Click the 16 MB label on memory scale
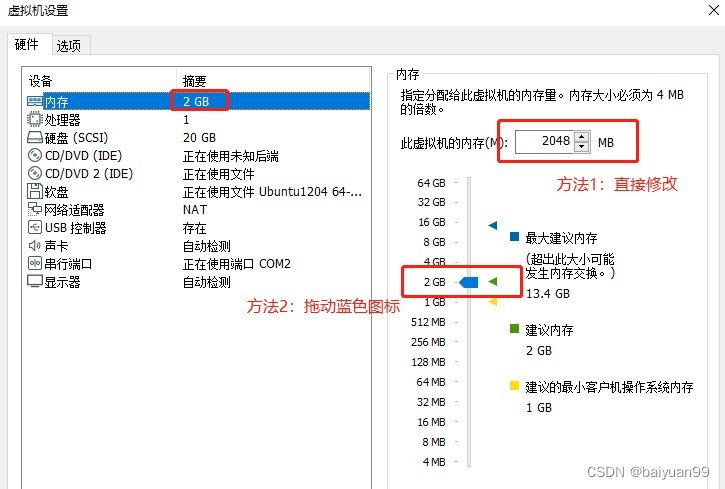 coord(431,422)
